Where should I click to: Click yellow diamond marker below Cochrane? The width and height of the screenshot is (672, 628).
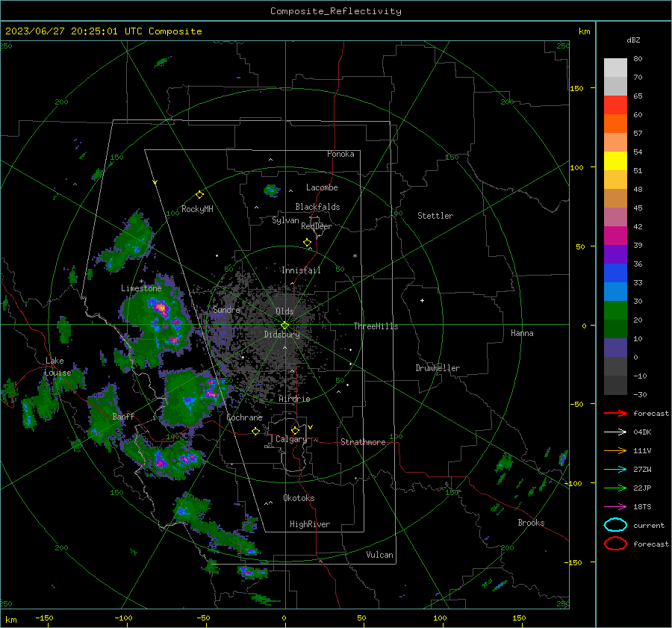click(256, 431)
